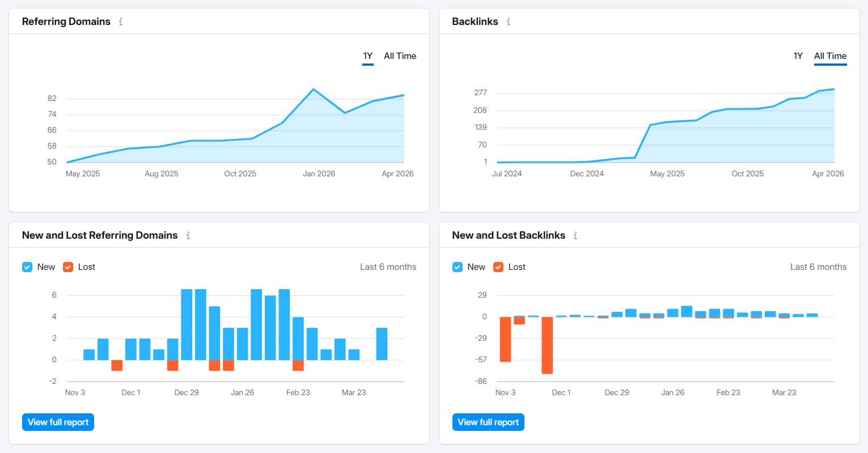Uncheck Lost in Referring Domains chart legend

click(68, 267)
